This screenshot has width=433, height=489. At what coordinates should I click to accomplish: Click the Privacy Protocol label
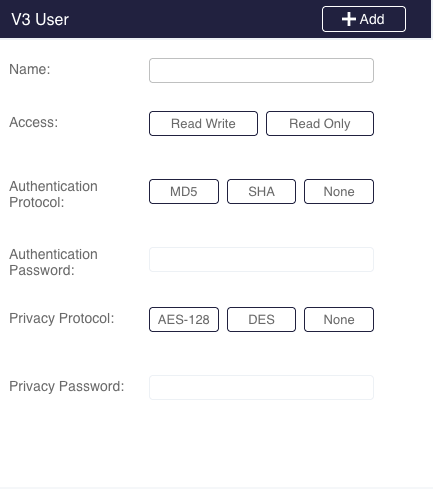[x=62, y=318]
